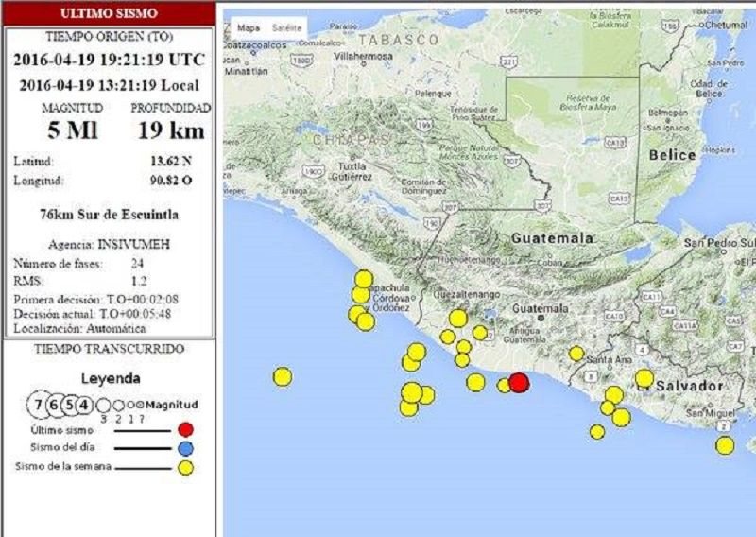Click the Belice country label on map
756x537 pixels.
(x=671, y=154)
